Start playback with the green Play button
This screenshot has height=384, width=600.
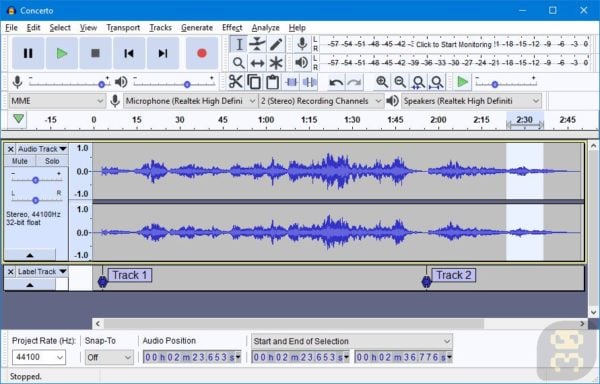62,53
